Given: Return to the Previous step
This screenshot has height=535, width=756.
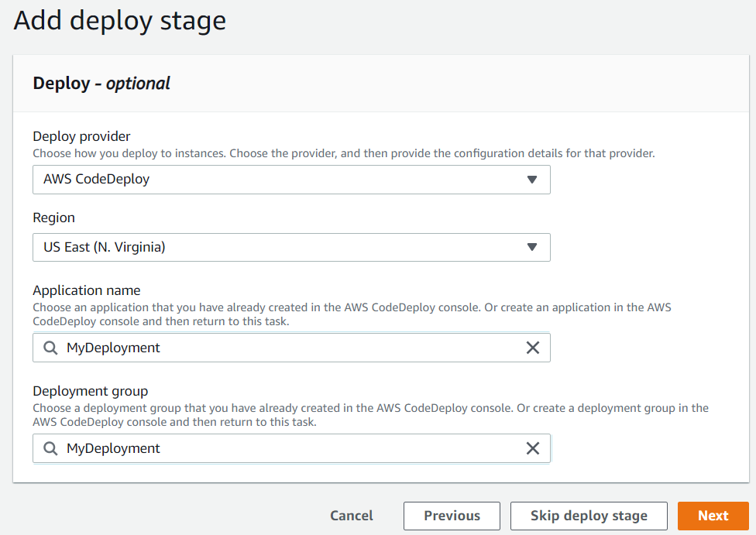Looking at the screenshot, I should point(452,516).
